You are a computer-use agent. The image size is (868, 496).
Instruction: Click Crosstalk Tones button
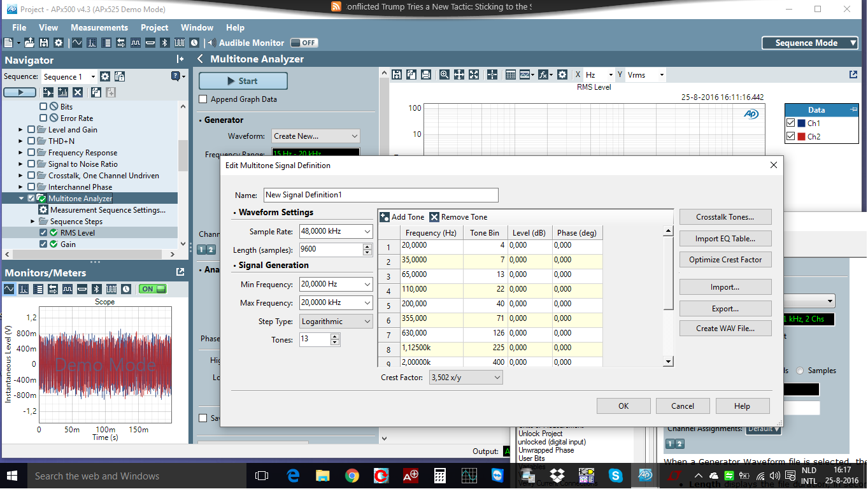(x=725, y=217)
